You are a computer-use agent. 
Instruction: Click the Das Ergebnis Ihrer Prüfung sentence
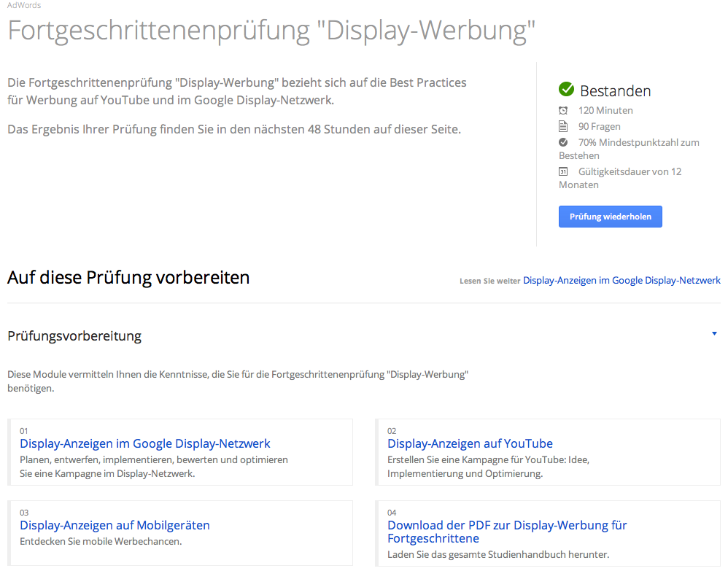[x=234, y=129]
